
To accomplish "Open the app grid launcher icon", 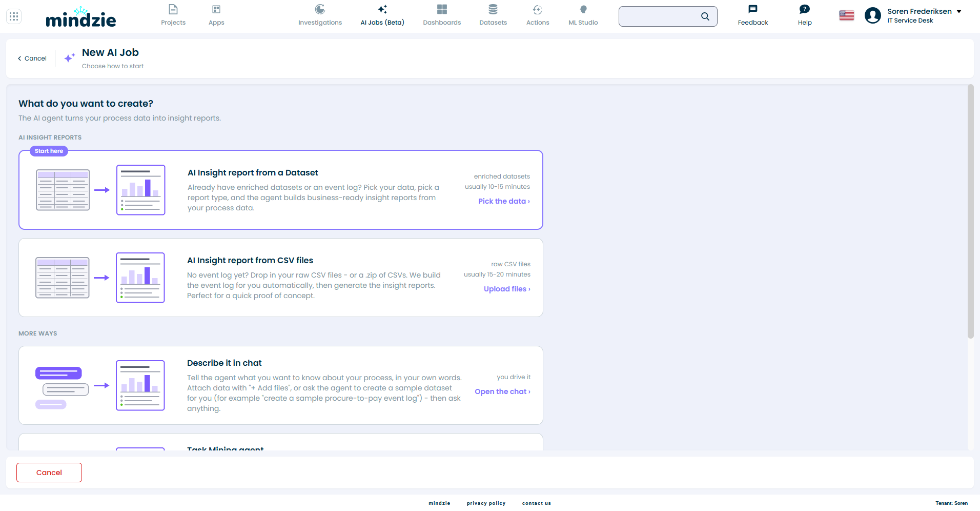I will point(14,16).
